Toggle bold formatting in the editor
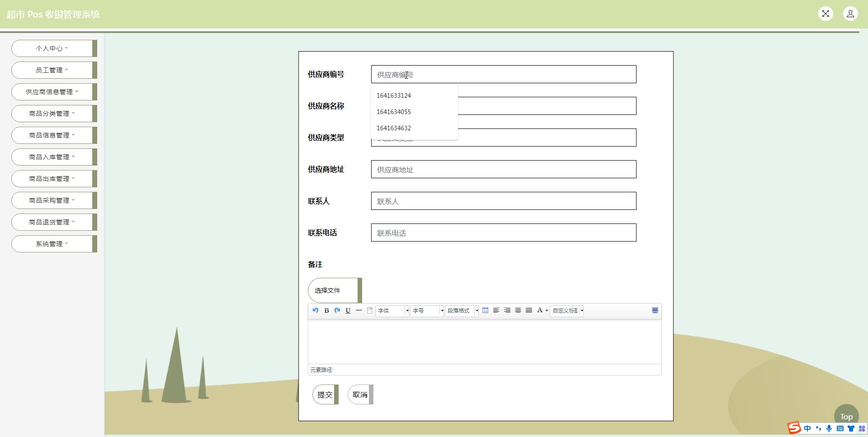The image size is (868, 437). click(x=326, y=310)
